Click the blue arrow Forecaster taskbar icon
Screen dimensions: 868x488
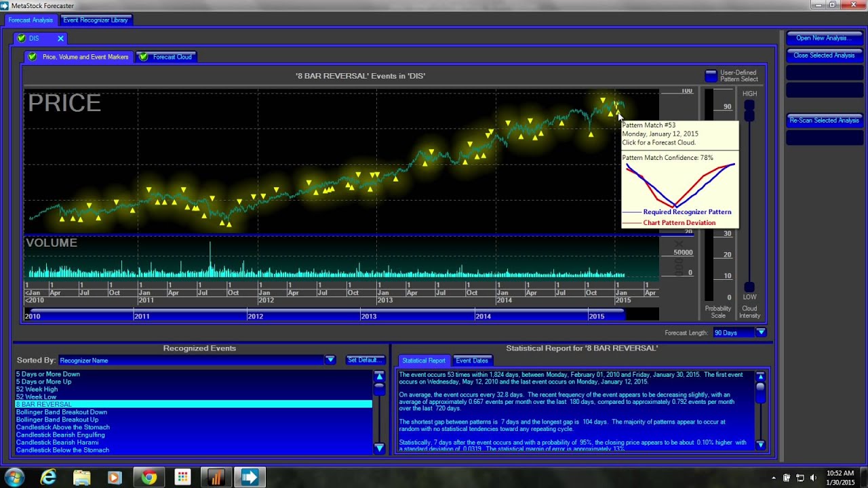click(x=250, y=477)
